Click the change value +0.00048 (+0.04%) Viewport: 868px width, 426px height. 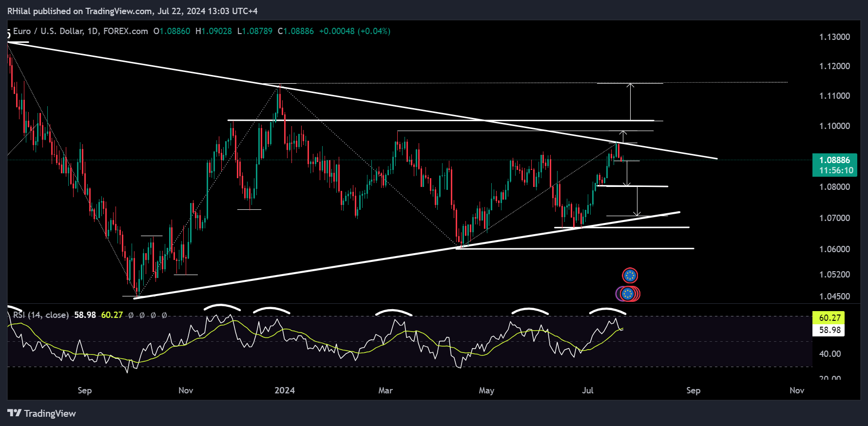coord(355,31)
